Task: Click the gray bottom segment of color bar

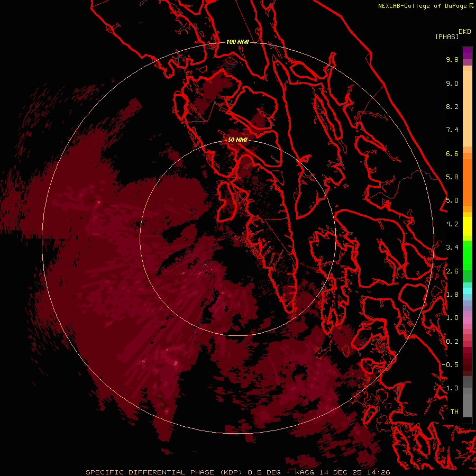Action: click(x=467, y=404)
